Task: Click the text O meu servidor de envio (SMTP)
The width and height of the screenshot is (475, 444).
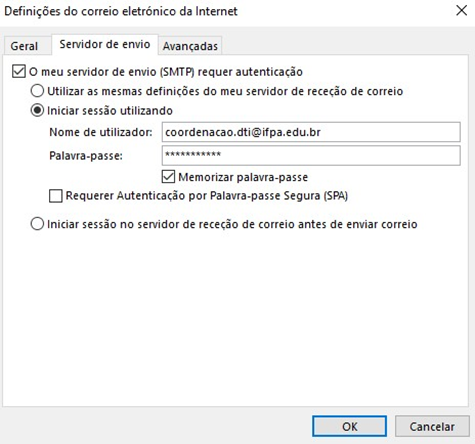Action: (x=112, y=72)
